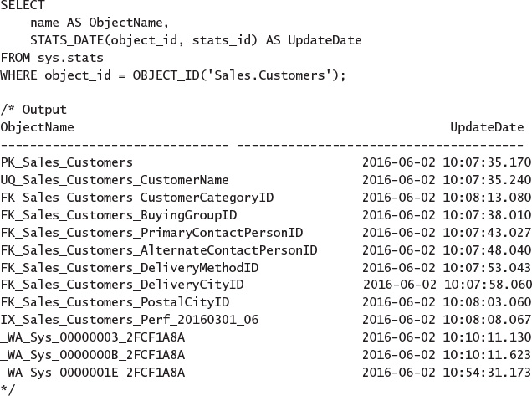
Task: Click the date 2016-06-02 10:10:11.130
Action: (447, 337)
